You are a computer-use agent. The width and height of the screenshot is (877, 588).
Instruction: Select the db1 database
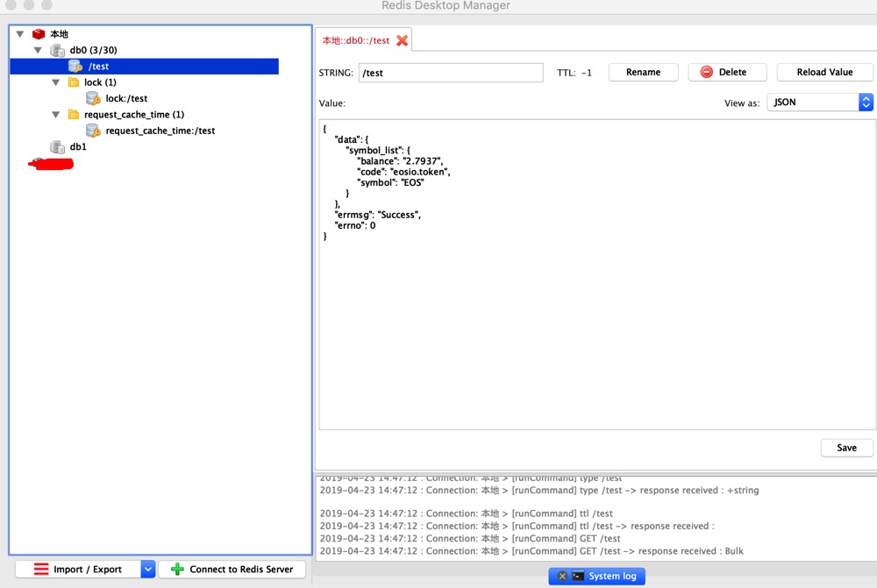(78, 147)
